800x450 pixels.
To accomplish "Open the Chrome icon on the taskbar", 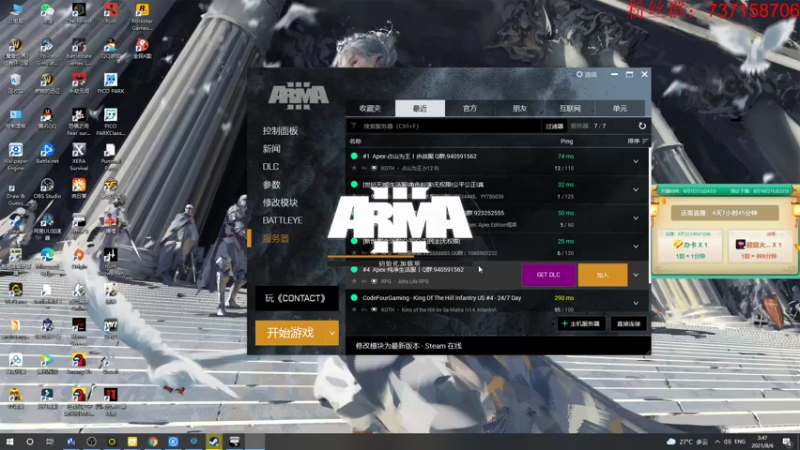I will (153, 442).
